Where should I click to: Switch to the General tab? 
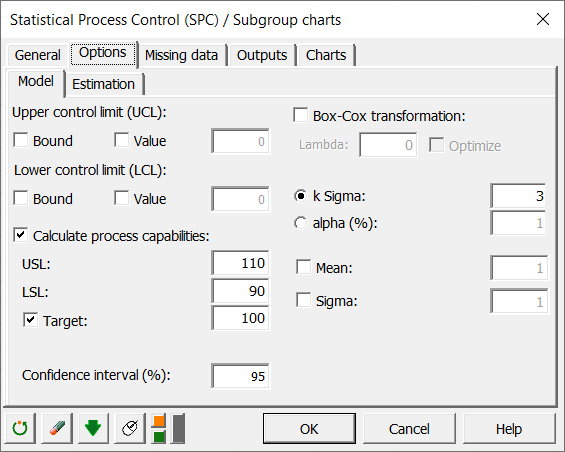click(37, 55)
